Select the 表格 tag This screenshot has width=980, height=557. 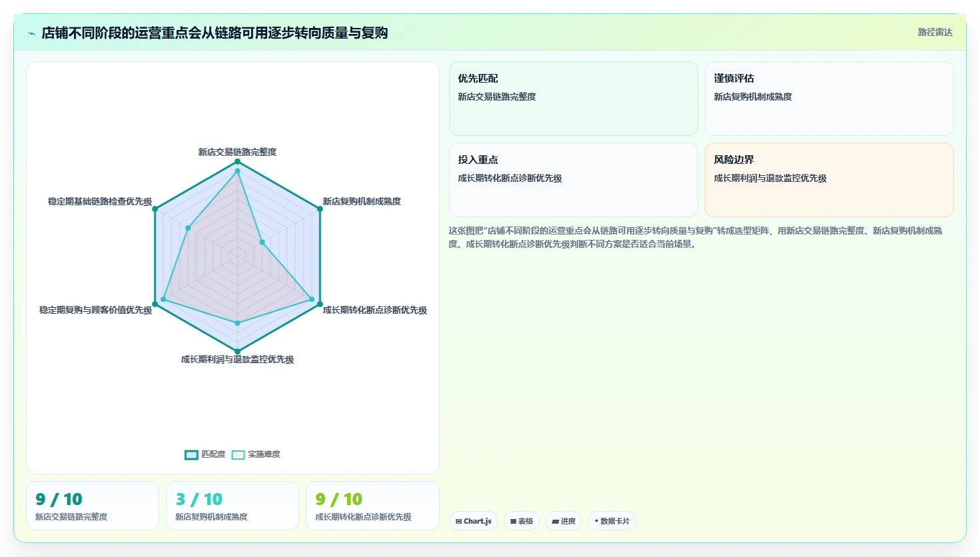point(522,521)
